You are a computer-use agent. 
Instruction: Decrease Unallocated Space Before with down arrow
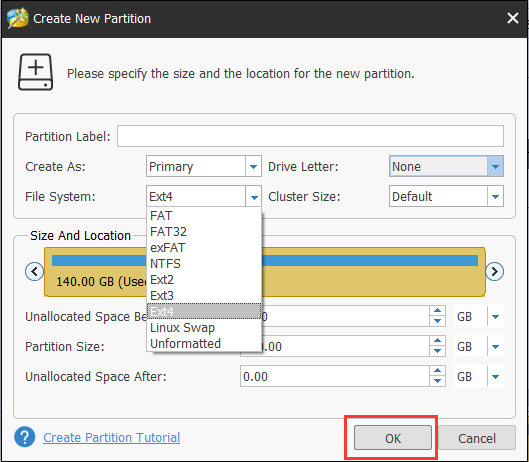pos(438,321)
